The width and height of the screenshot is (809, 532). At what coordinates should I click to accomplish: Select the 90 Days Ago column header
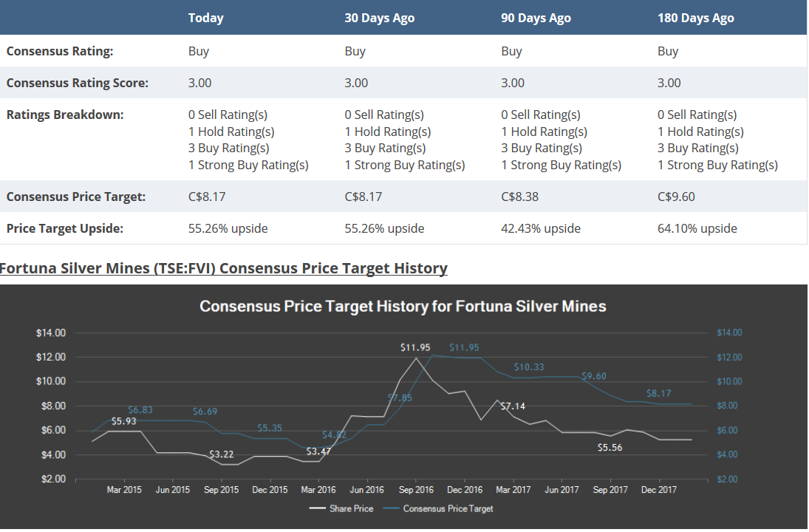click(x=536, y=18)
